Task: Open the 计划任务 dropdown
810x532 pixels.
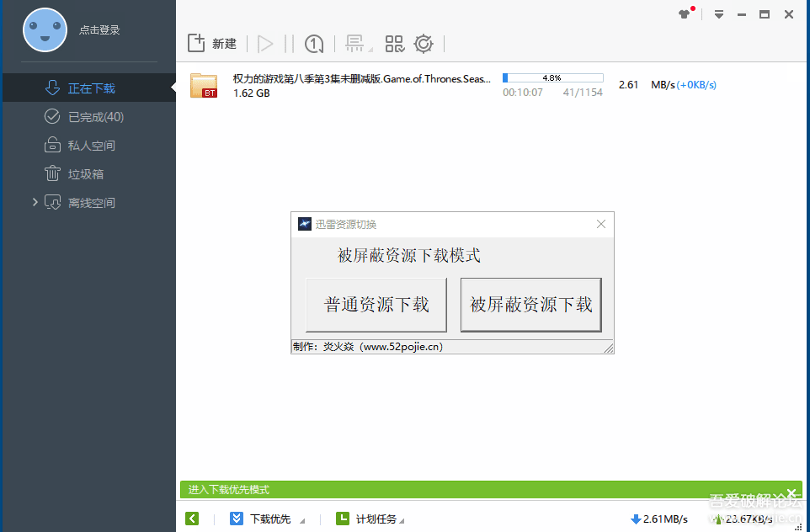Action: 379,519
